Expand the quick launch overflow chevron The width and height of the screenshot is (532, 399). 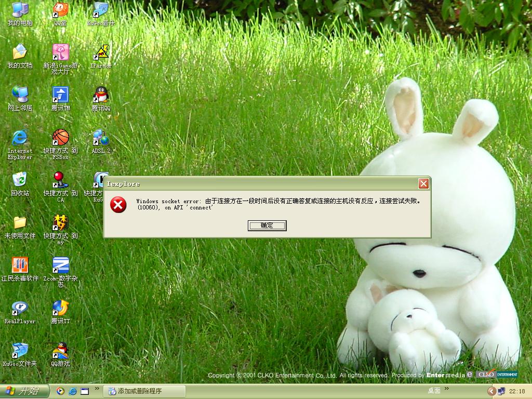click(97, 389)
